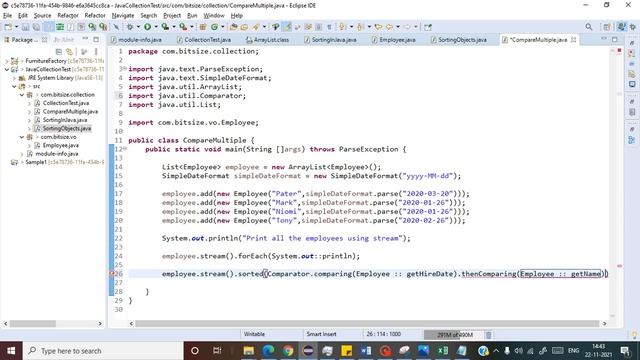The image size is (640, 360).
Task: Open the New Java Class dropdown arrow
Action: pos(222,27)
